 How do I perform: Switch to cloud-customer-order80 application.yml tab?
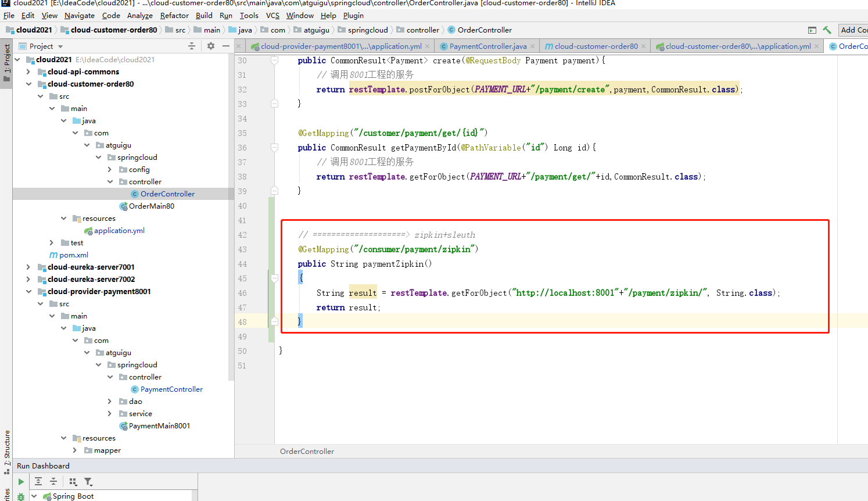coord(738,46)
